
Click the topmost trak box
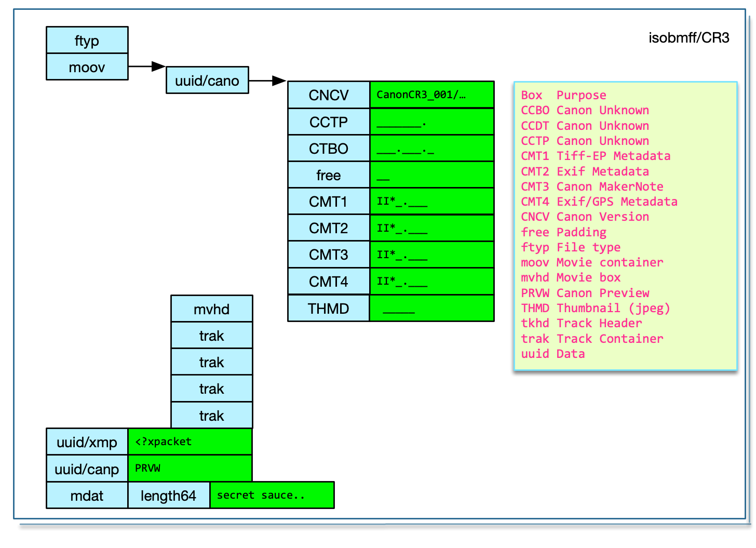tap(211, 336)
